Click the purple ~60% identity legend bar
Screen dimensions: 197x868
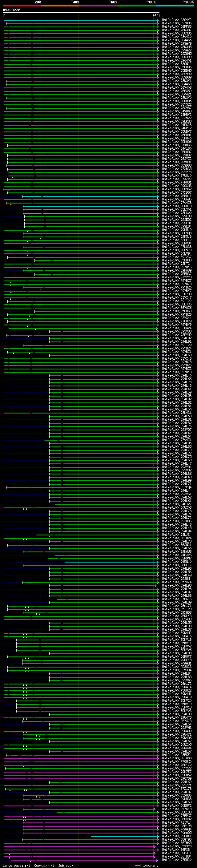(x=98, y=6)
